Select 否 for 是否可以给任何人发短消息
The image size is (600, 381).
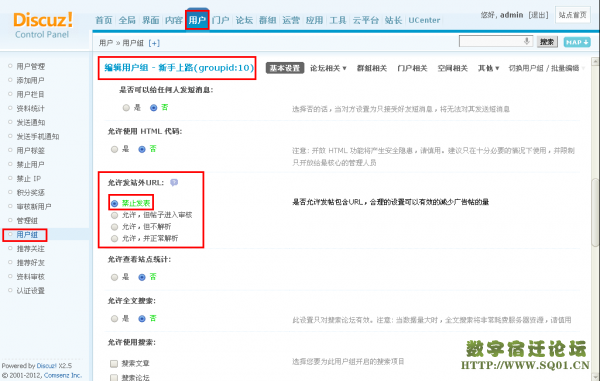tap(153, 108)
